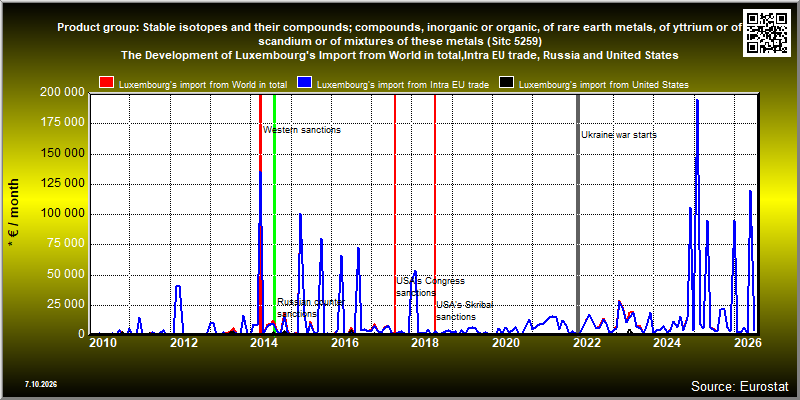Click the x-axis year 2014
Screen dimensions: 800x400
264,342
